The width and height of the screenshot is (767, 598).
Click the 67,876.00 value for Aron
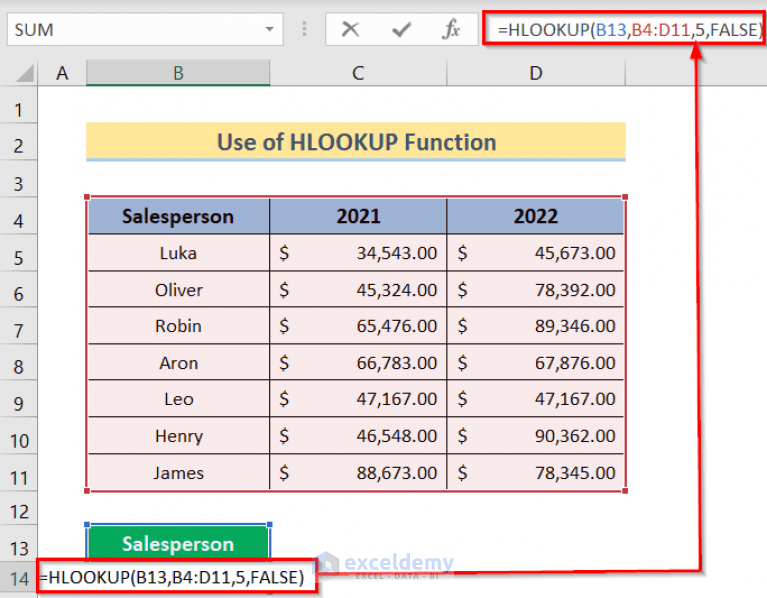pos(536,363)
